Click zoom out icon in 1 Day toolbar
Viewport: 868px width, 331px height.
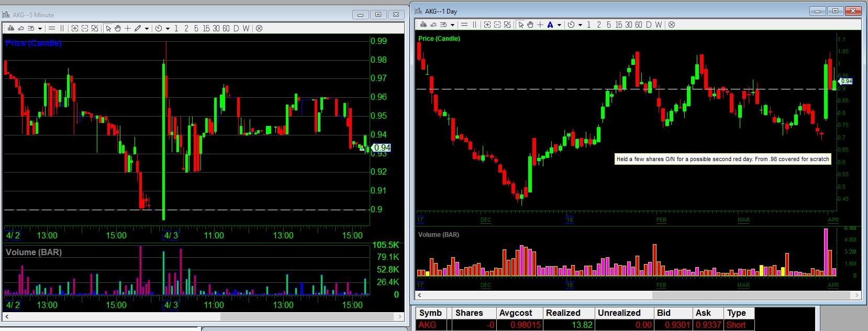497,25
